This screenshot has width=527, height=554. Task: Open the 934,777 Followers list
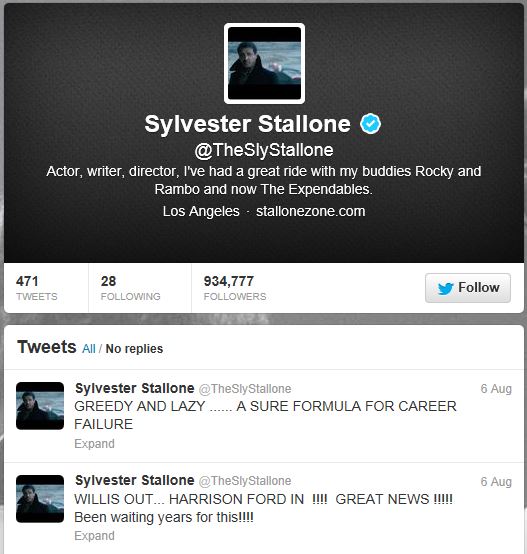pos(235,288)
